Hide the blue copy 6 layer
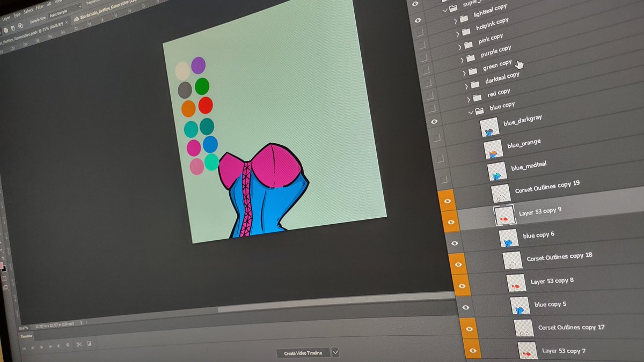Viewport: 644px width, 362px height. tap(455, 243)
